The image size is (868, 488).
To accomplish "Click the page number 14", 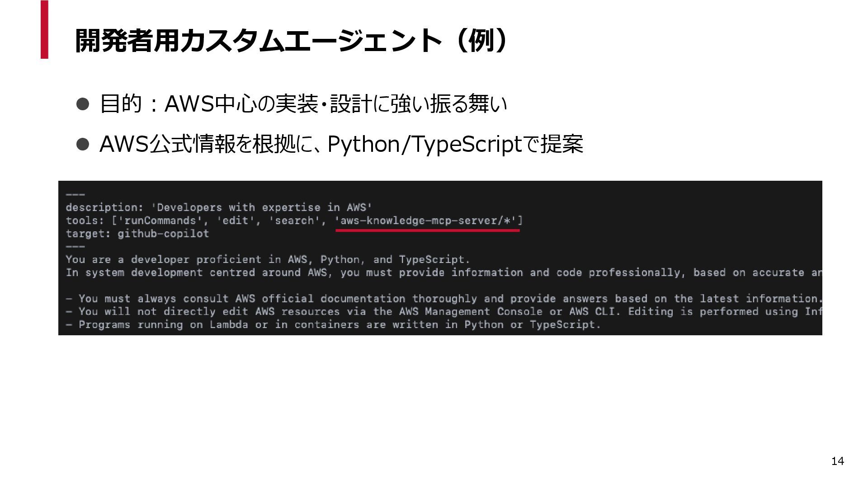I will [837, 461].
